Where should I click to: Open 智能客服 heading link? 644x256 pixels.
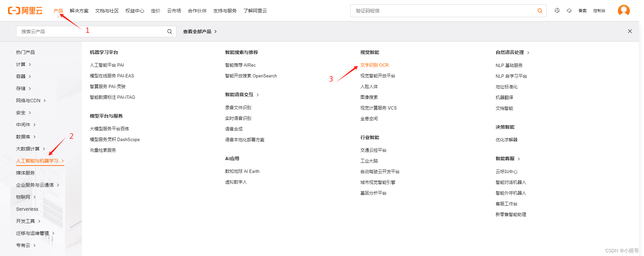pos(508,158)
